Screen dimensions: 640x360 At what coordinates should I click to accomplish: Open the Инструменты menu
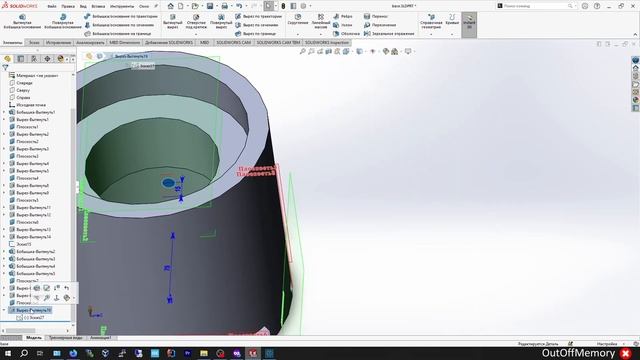[122, 6]
